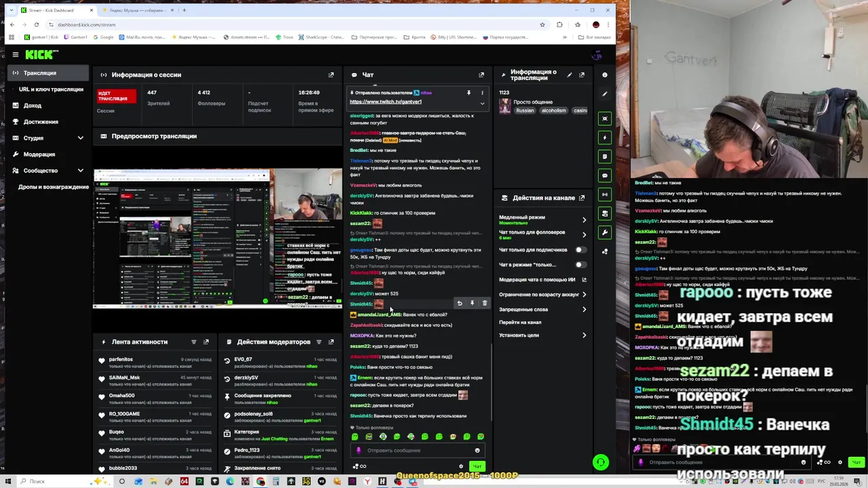This screenshot has width=868, height=488.
Task: Open Установить цели options
Action: click(x=542, y=335)
